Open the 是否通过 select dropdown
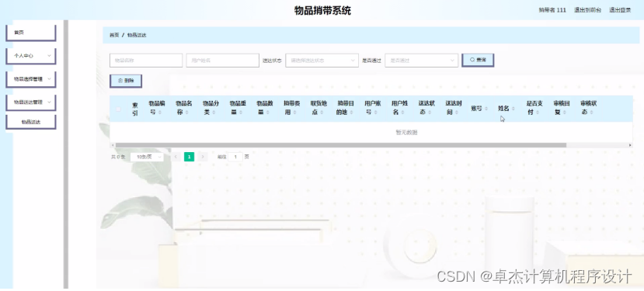The width and height of the screenshot is (644, 291). coord(421,61)
